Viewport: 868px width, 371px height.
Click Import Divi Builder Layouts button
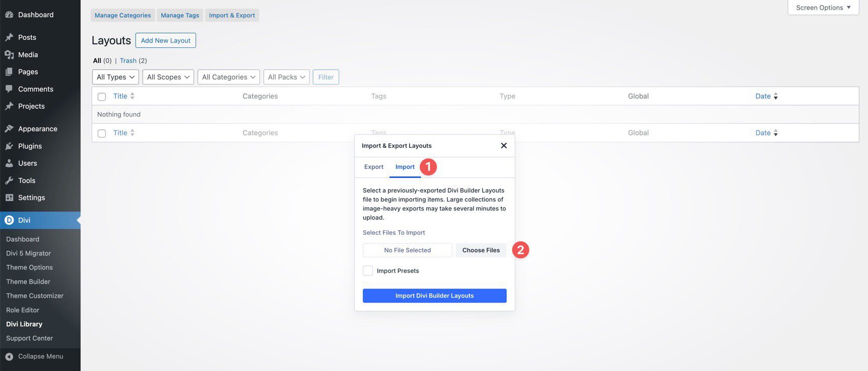435,296
